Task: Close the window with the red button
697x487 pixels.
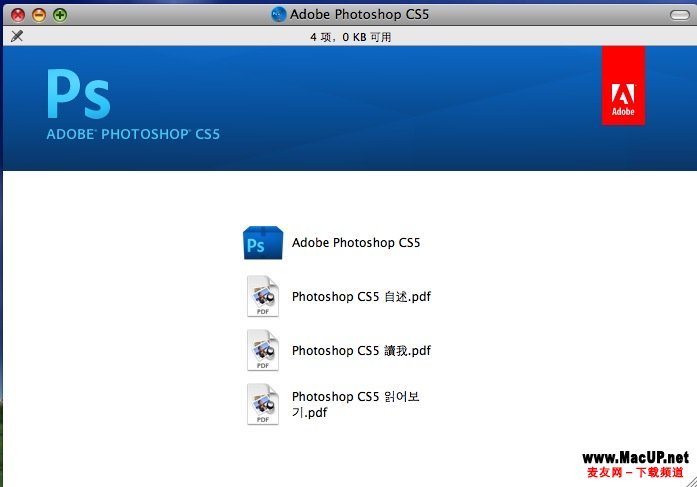Action: (18, 15)
